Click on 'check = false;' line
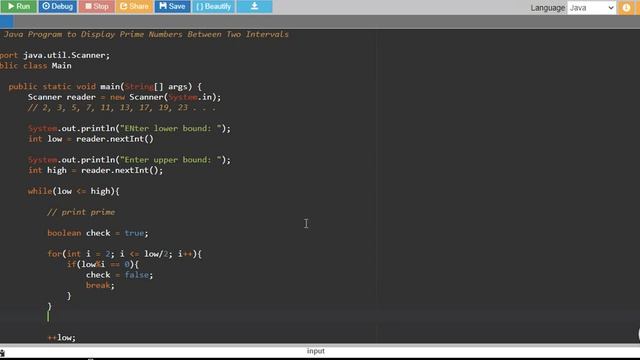Viewport: 640px width, 360px height. click(x=120, y=275)
